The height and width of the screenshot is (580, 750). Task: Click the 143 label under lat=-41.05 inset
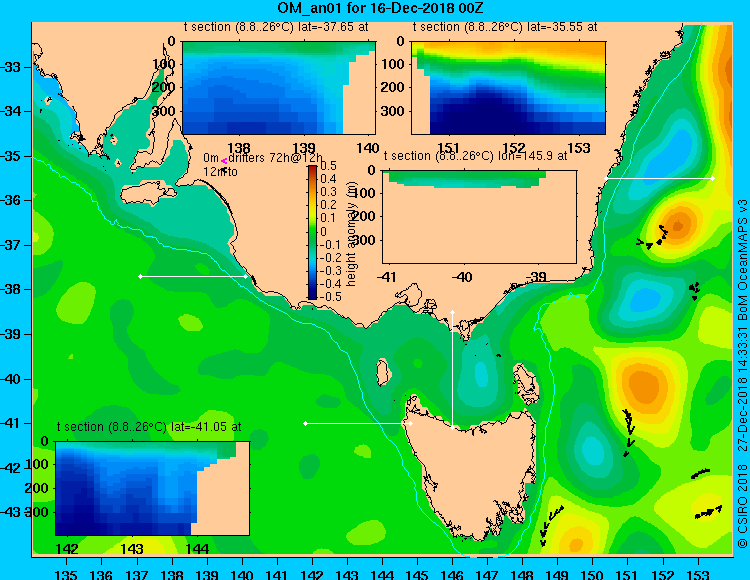(132, 549)
